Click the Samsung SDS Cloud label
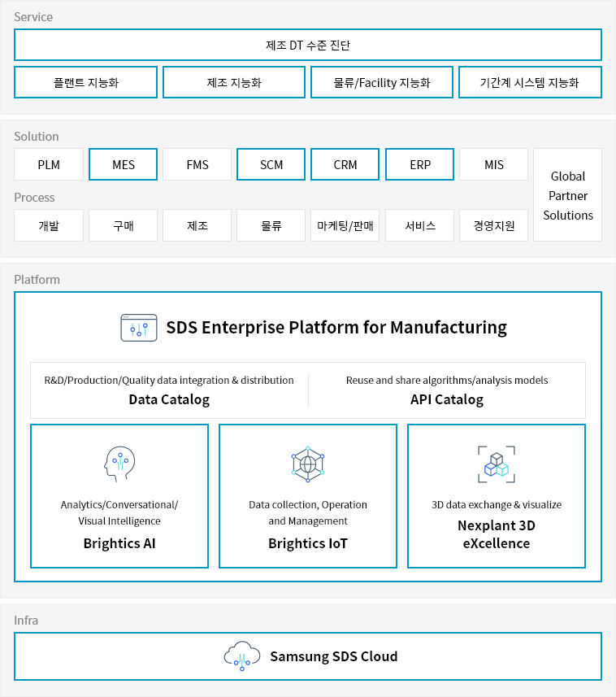The height and width of the screenshot is (697, 616). click(x=333, y=656)
